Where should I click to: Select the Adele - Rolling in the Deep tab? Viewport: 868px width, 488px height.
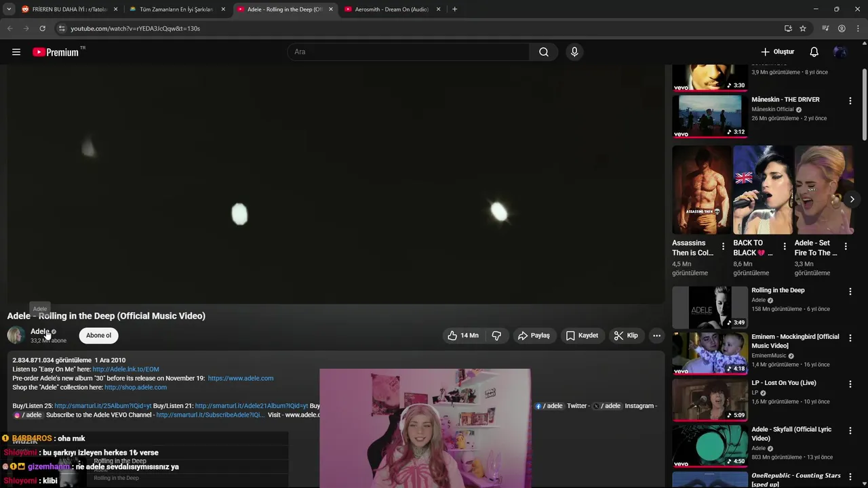point(284,9)
